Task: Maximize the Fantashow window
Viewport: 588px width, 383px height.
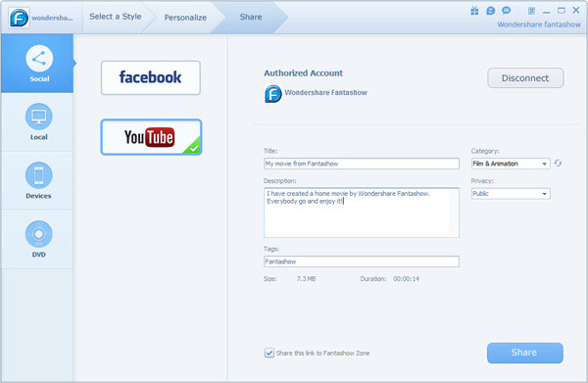Action: click(x=562, y=11)
